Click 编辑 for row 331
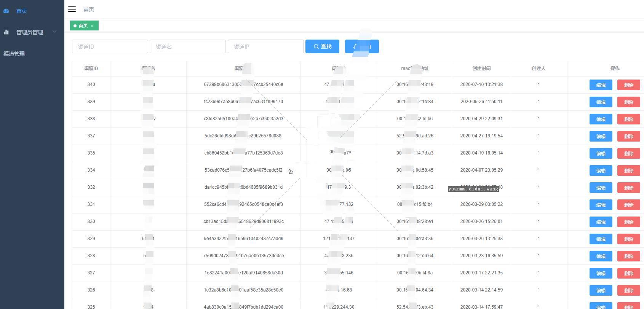 coord(601,205)
